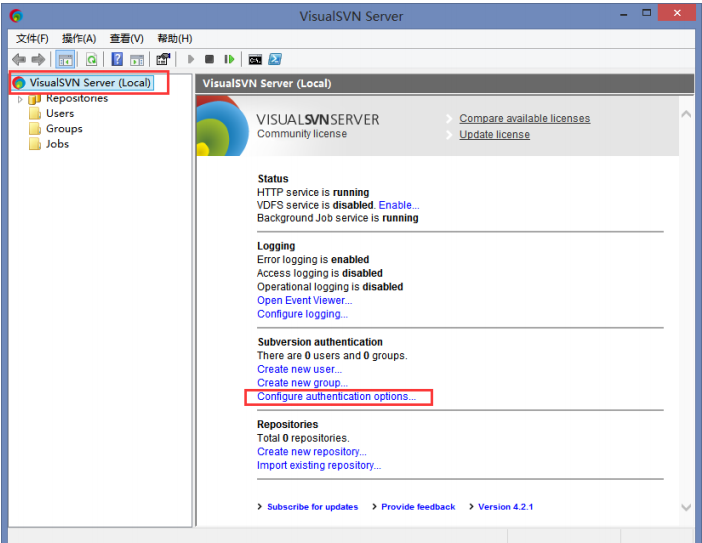Screen dimensions: 702x543
Task: Open the 文件(F) menu
Action: click(x=32, y=38)
